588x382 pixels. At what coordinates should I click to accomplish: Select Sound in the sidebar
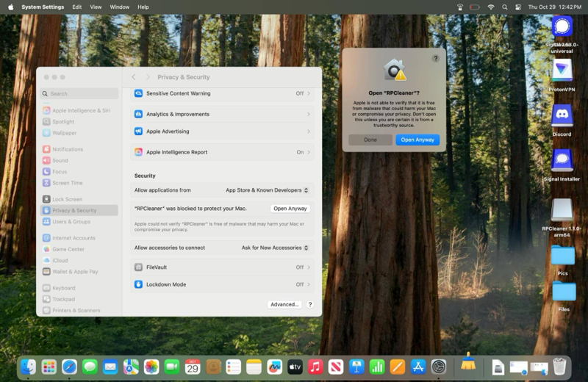79,160
